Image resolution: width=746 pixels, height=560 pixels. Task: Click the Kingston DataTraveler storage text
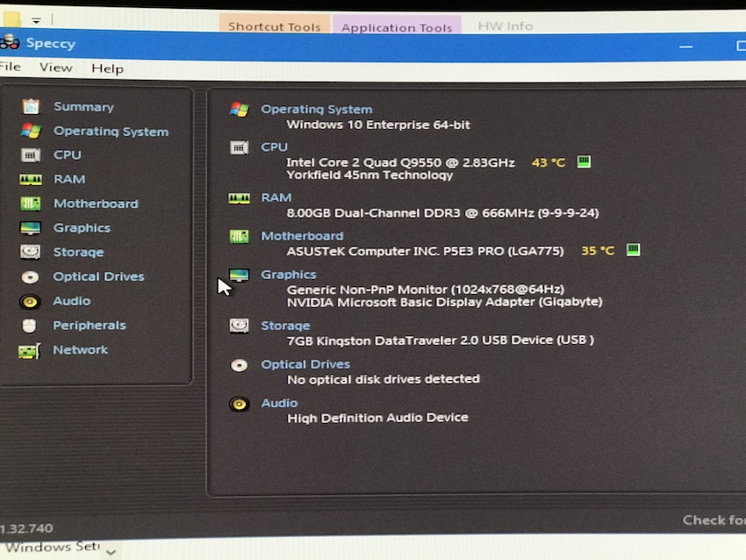440,341
